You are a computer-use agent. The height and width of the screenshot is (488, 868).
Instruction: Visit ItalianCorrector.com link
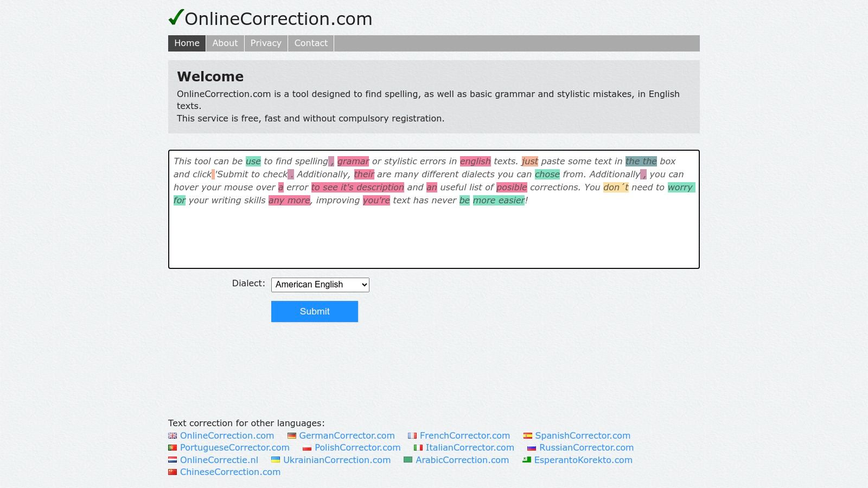click(470, 448)
